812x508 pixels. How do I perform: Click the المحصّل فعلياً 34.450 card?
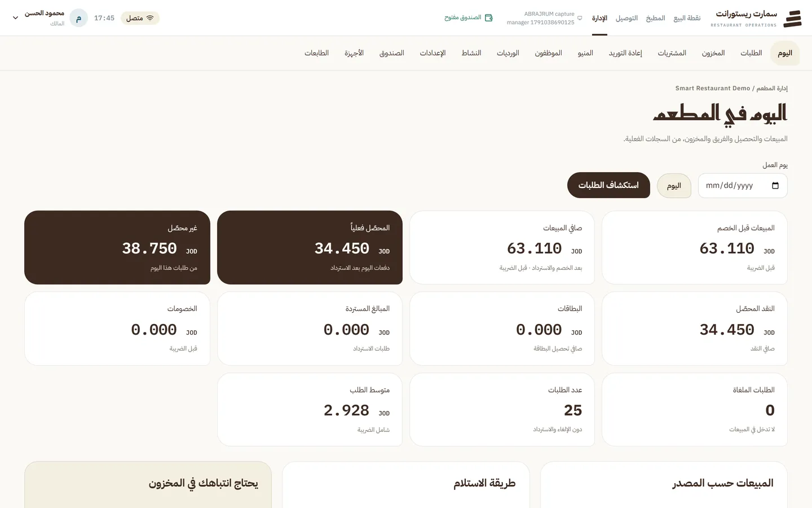[310, 247]
